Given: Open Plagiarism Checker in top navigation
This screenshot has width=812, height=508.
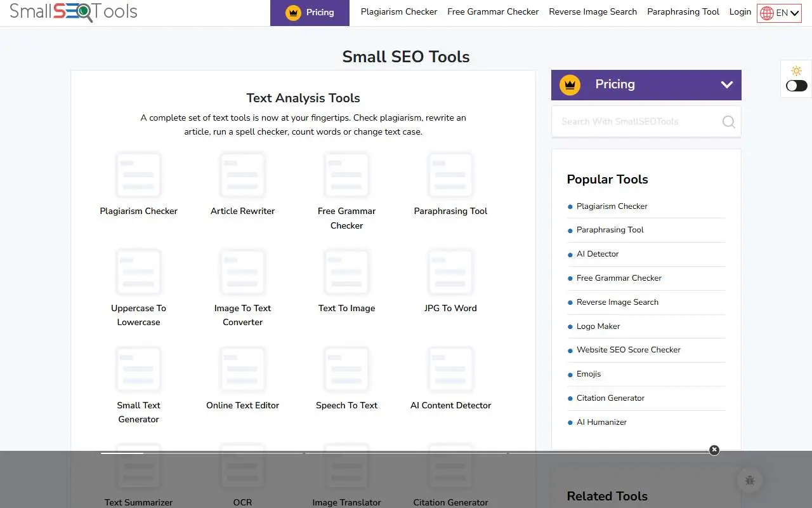Looking at the screenshot, I should click(399, 12).
